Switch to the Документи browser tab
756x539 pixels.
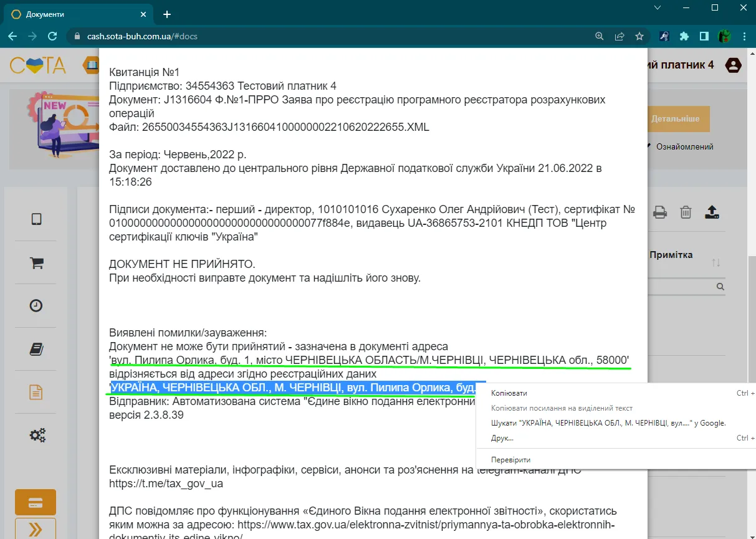tap(78, 14)
